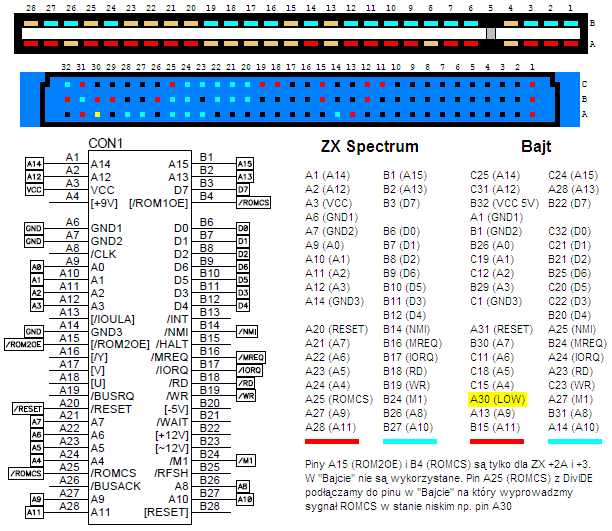Click the boxed A10 signal tag beside pin B27
612x531 pixels.
pos(245,499)
